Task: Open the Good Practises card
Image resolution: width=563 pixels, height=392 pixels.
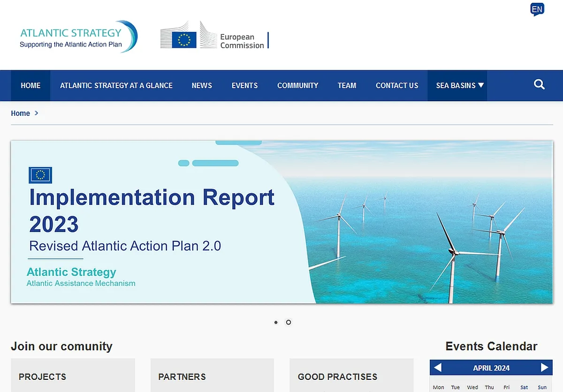Action: tap(351, 376)
